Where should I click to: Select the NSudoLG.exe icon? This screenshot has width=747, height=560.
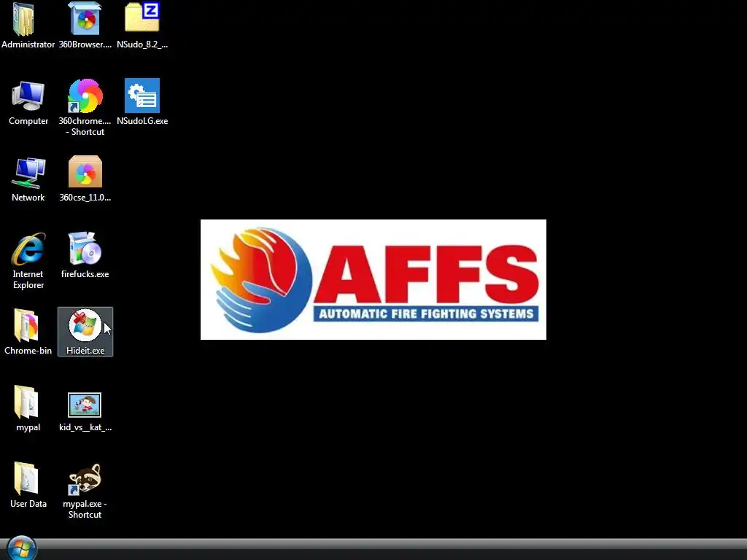[x=142, y=96]
